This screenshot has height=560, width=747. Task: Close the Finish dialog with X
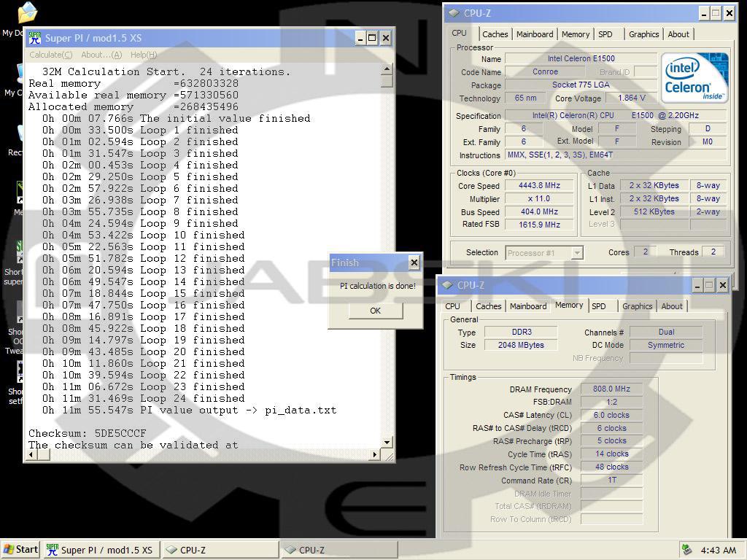point(414,262)
